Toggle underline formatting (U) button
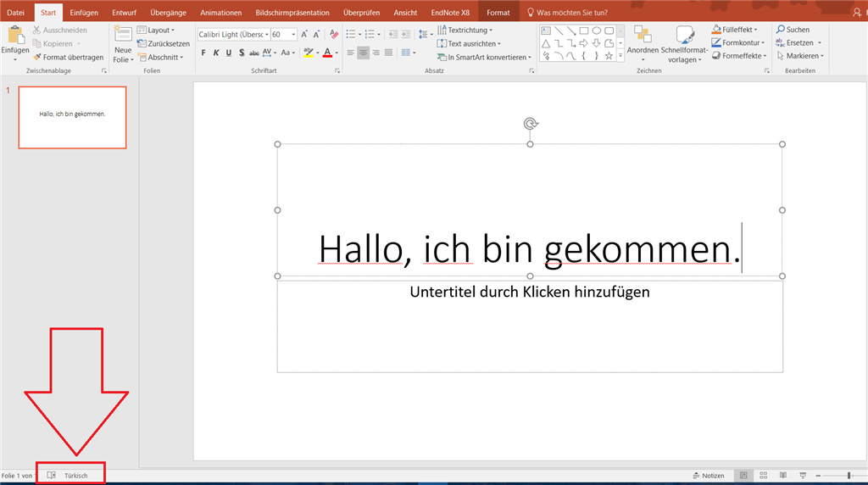868x485 pixels. point(229,53)
